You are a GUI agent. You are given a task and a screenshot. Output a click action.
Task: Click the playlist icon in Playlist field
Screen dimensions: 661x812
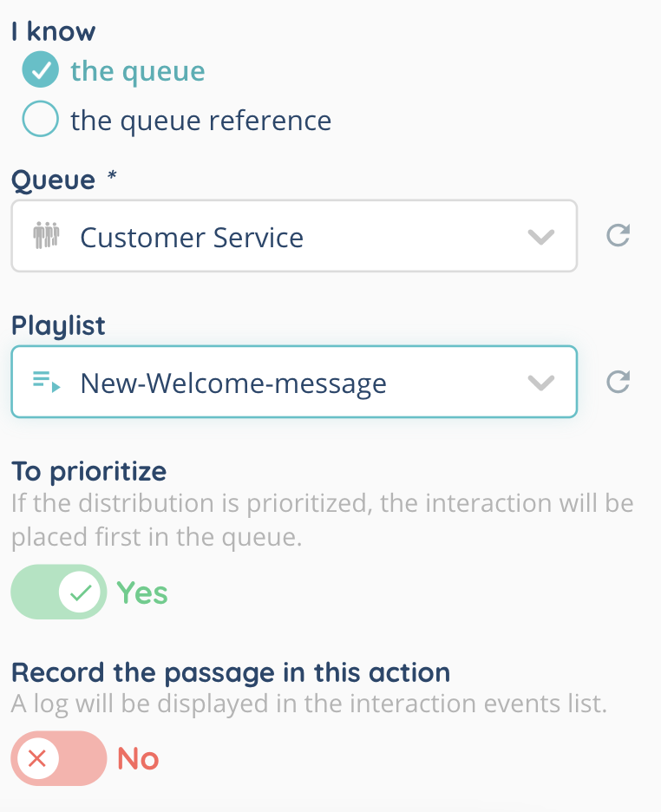pos(46,382)
